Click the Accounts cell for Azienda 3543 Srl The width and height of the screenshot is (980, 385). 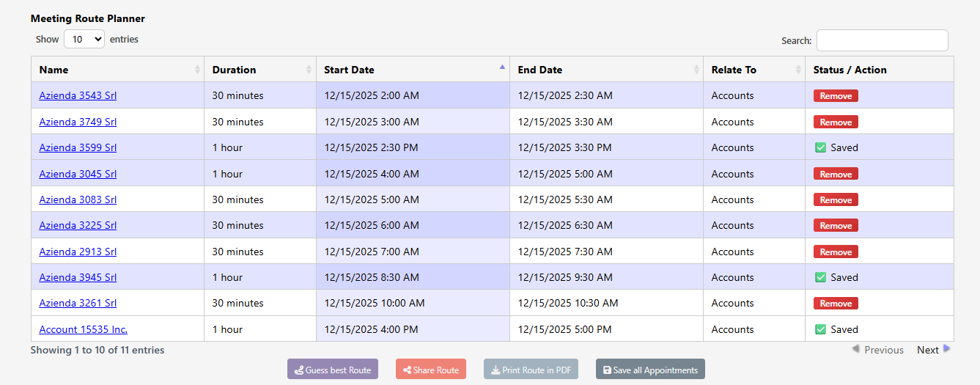pos(754,95)
